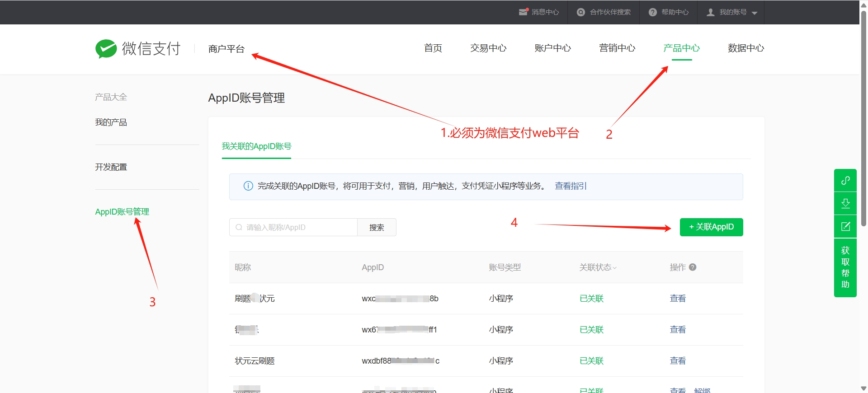Select 开发配置 in the sidebar
Viewport: 868px width, 393px height.
[x=111, y=167]
